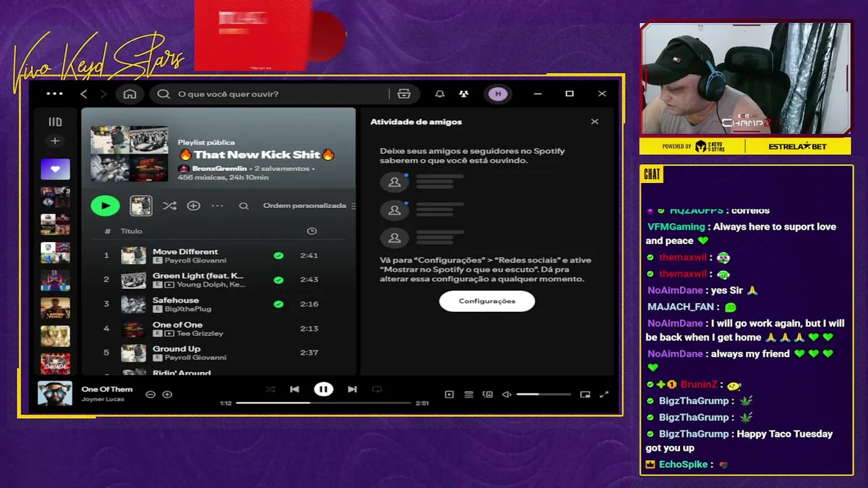Open artist Tee Grizzley link

point(200,333)
